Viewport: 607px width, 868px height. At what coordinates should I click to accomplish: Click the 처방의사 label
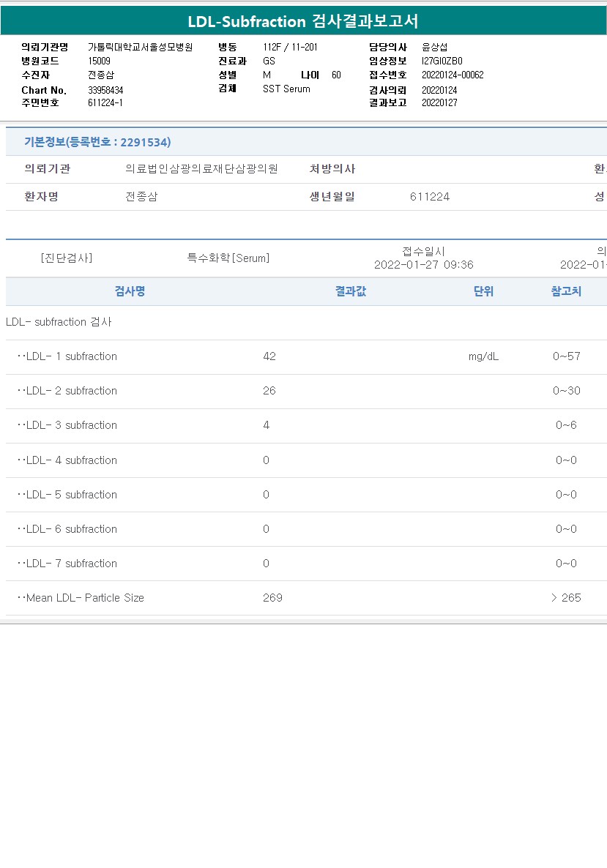pyautogui.click(x=332, y=169)
